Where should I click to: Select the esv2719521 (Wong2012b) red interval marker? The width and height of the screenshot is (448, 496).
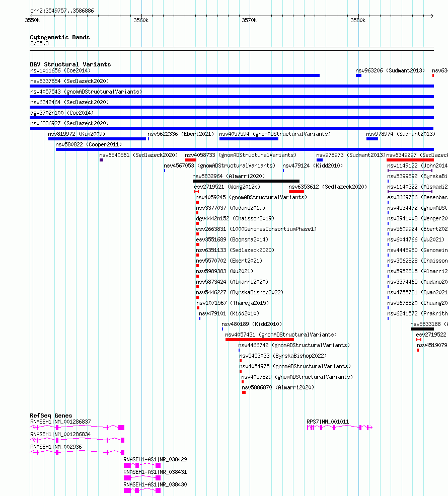click(197, 192)
